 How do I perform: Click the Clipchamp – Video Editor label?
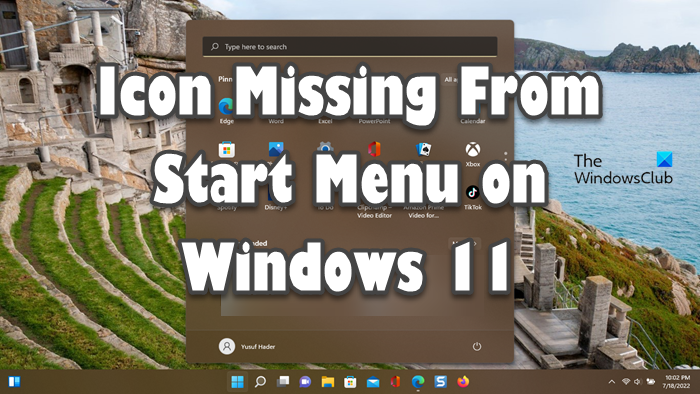pos(374,212)
